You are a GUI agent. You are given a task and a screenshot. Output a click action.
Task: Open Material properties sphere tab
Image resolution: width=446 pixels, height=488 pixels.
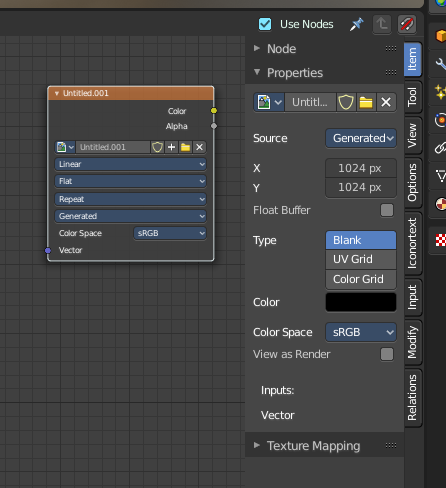441,204
